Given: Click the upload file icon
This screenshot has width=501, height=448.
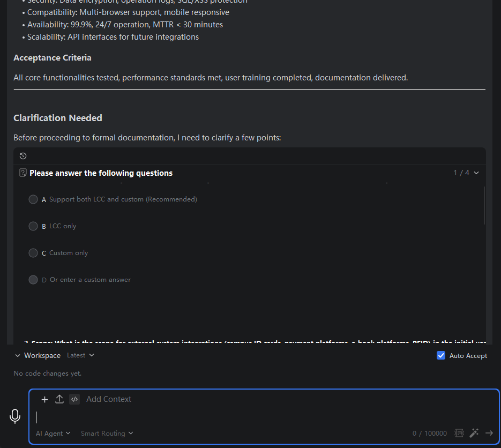Looking at the screenshot, I should [x=59, y=399].
